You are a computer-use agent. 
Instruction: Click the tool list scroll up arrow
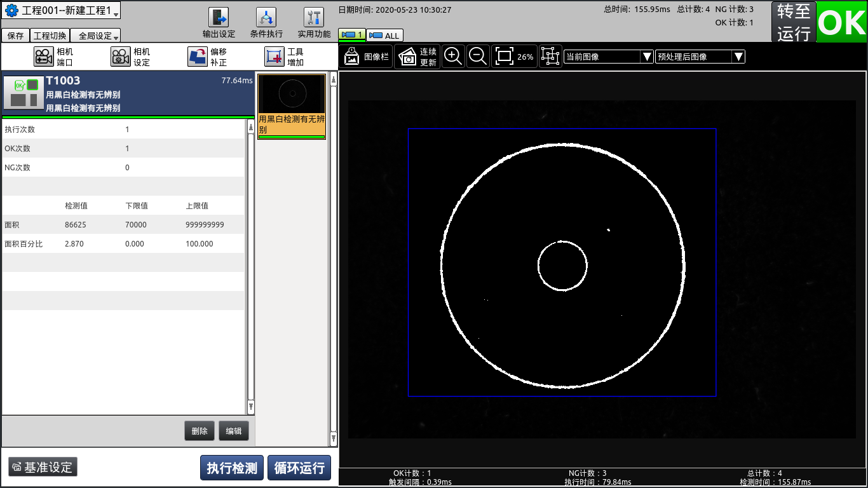334,81
